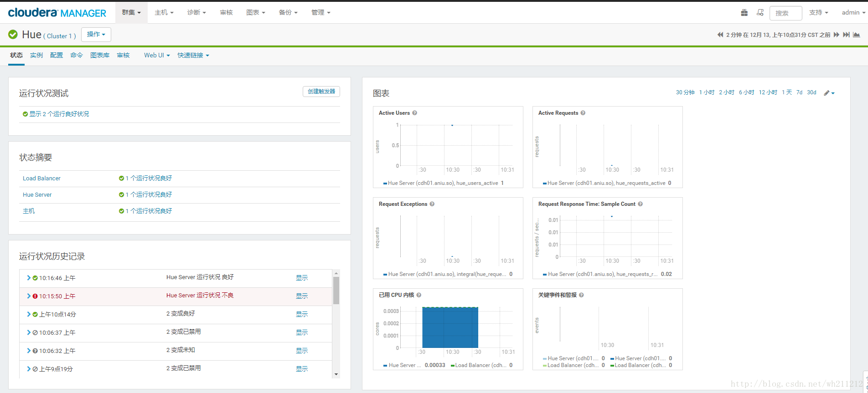Expand the 10:06:32 上午 history entry
This screenshot has width=868, height=393.
pyautogui.click(x=29, y=351)
